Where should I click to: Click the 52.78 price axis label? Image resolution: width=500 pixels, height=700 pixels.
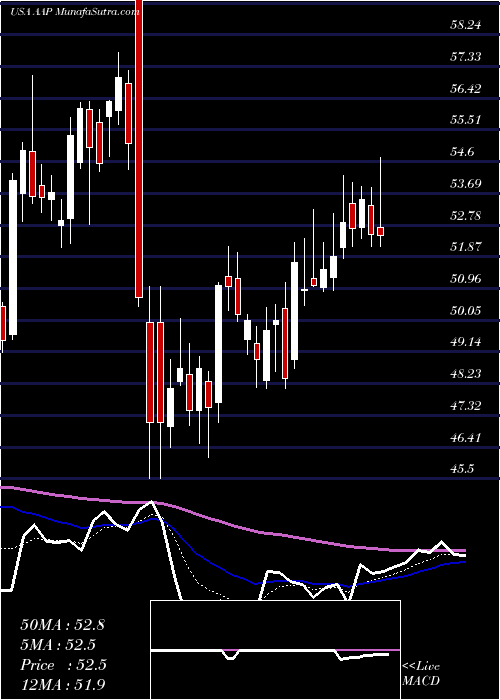[465, 216]
